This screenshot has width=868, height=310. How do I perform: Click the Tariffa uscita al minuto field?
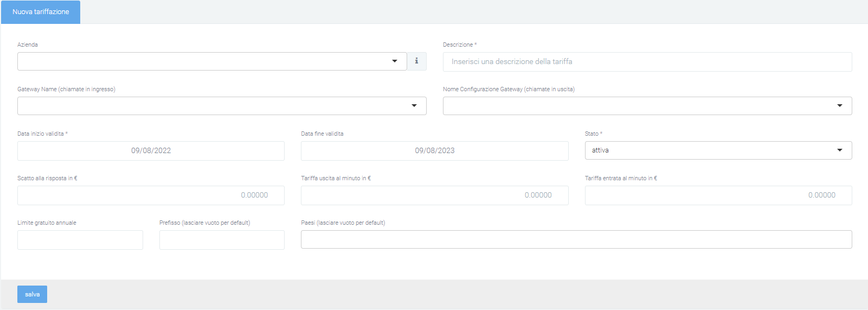[435, 195]
